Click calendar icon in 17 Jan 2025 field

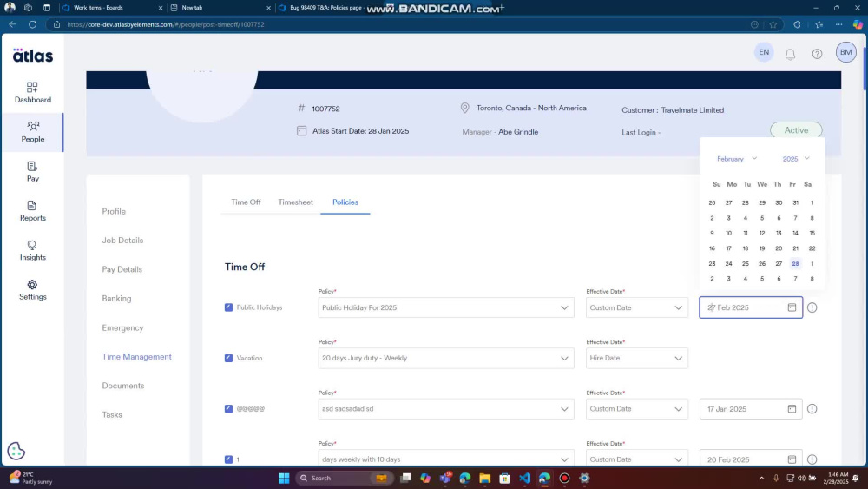click(792, 409)
